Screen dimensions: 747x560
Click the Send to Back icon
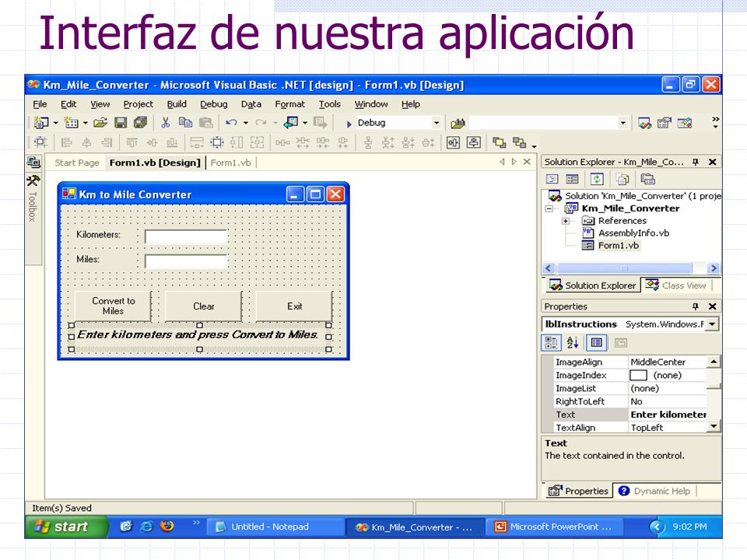click(519, 142)
